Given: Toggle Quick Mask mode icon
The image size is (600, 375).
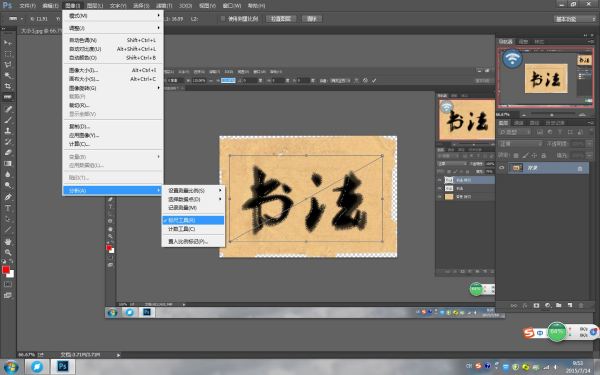Looking at the screenshot, I should (x=8, y=284).
